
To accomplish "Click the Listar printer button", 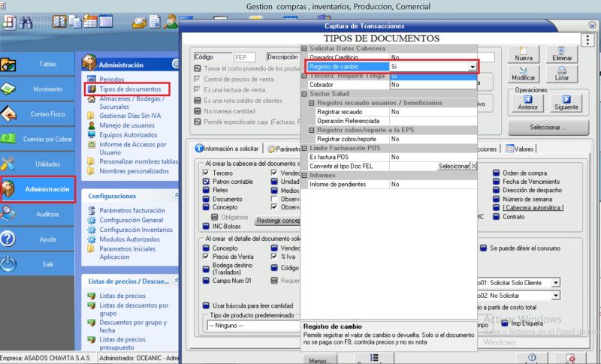I will [561, 74].
